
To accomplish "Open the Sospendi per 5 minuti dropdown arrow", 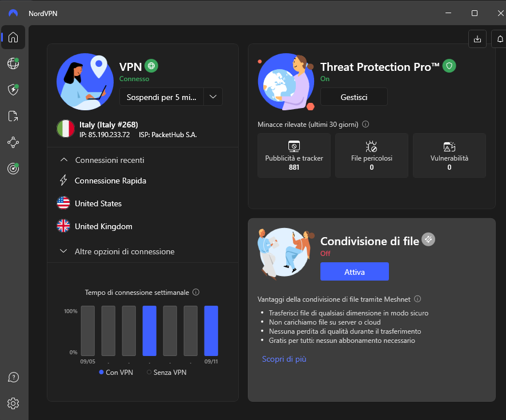I will click(212, 96).
